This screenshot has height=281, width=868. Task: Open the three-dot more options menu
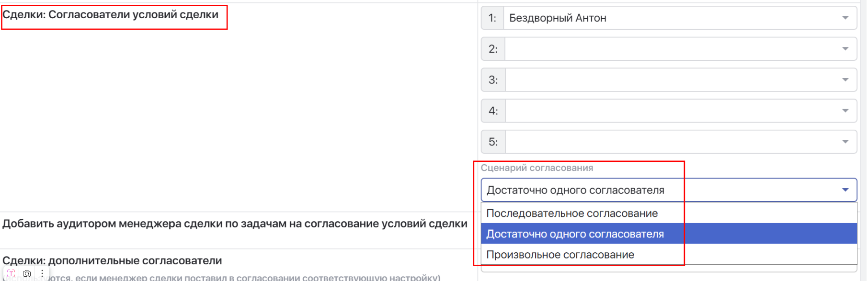point(42,273)
